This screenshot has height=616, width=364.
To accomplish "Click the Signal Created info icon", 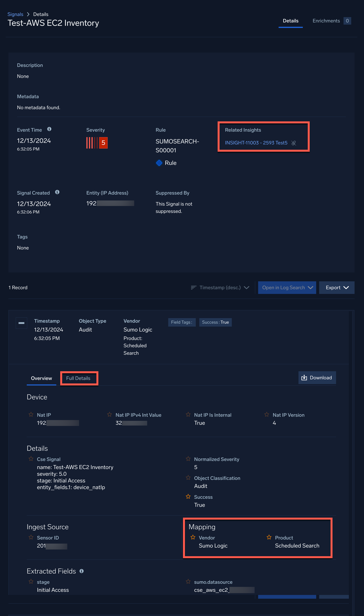I will coord(57,192).
